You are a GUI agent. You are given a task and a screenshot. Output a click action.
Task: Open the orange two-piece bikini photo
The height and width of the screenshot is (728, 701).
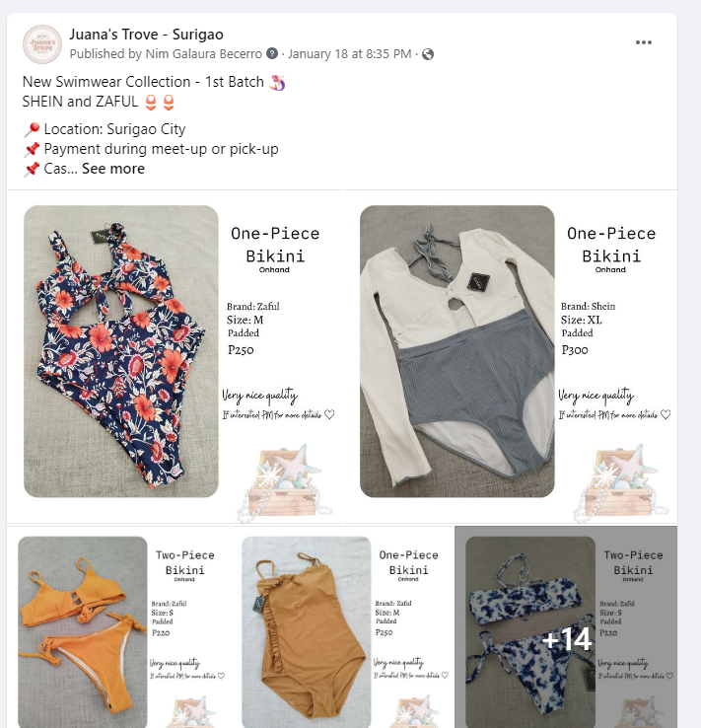(83, 632)
